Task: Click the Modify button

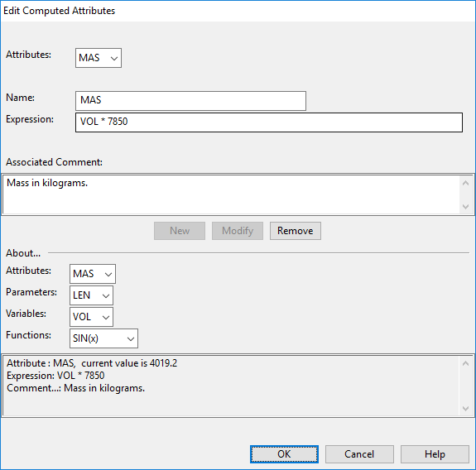Action: point(238,231)
